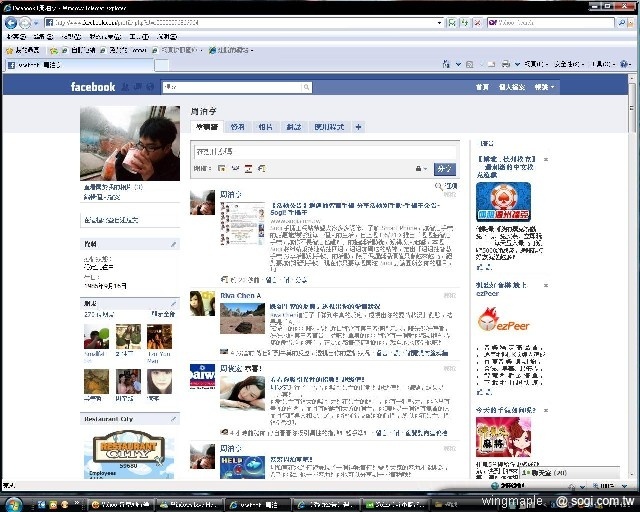Viewport: 640px width, 512px height.
Task: Edit the friends box via pencil icon
Action: (173, 303)
